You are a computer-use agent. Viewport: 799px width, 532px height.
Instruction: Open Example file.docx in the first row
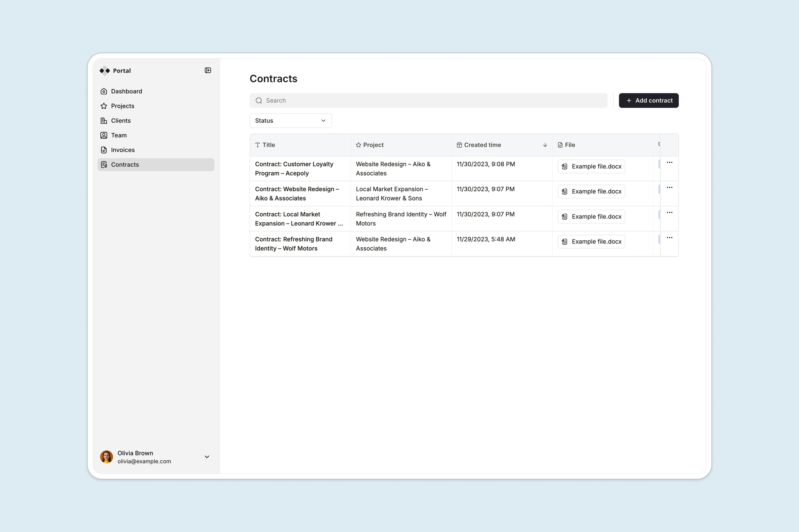pyautogui.click(x=591, y=166)
